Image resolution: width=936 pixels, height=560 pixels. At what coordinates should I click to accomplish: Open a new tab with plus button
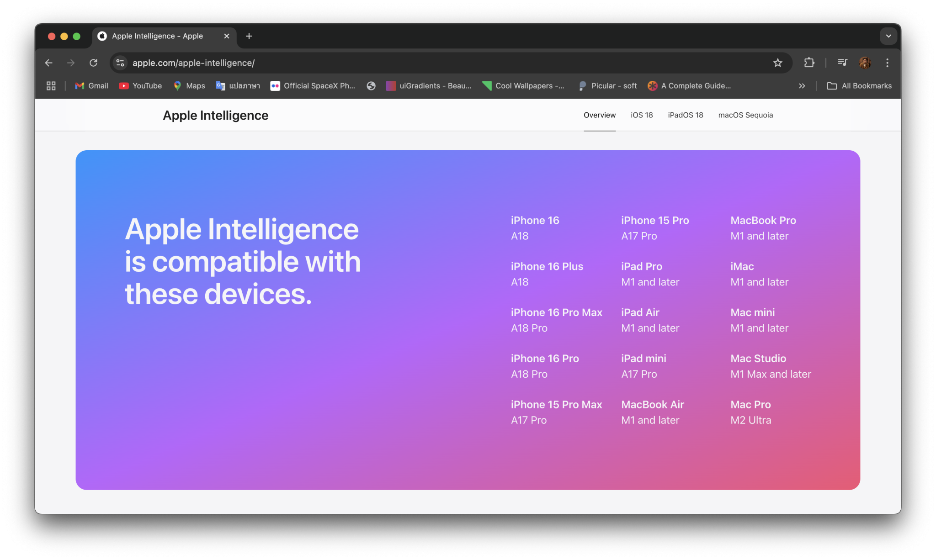(249, 36)
